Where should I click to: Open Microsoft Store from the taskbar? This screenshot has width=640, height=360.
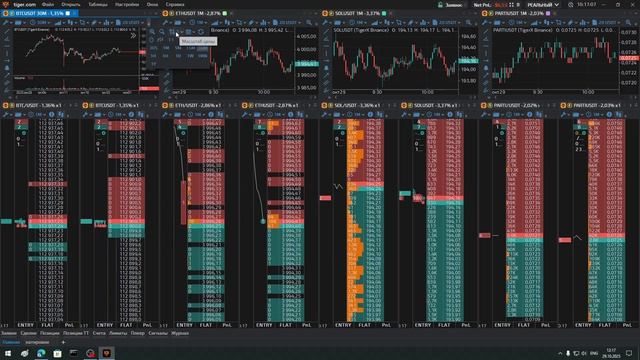[57, 353]
